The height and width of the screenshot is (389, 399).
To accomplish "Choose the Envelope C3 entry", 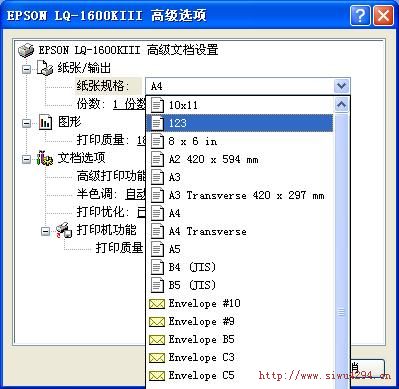I will (239, 357).
